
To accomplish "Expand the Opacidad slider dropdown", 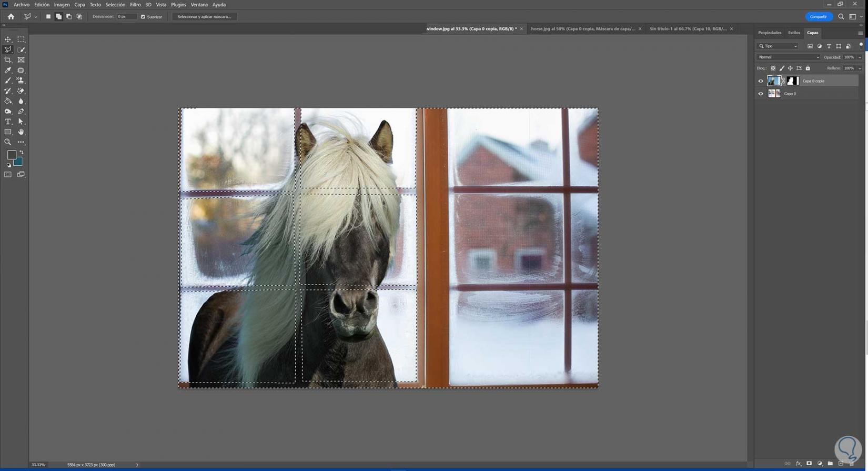I will click(x=860, y=57).
